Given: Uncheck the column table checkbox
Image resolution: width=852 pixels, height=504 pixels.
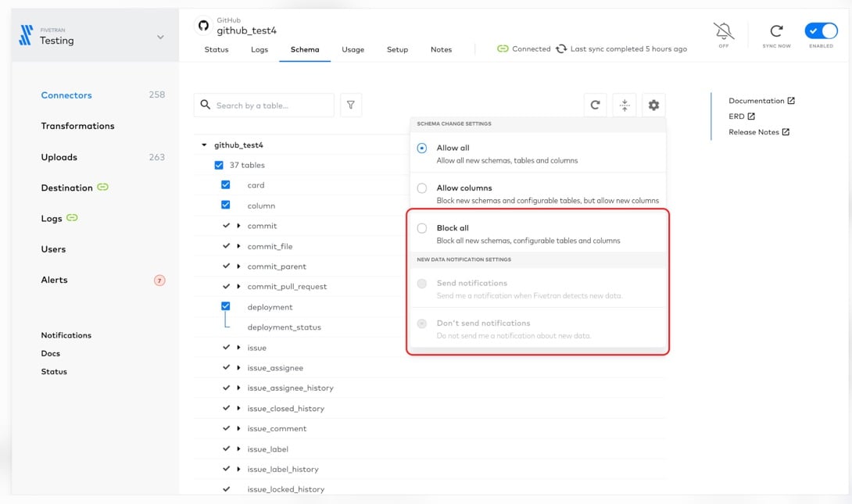Looking at the screenshot, I should tap(225, 205).
